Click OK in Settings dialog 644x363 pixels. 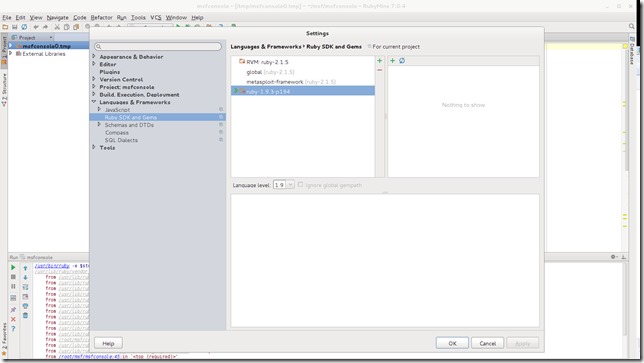pyautogui.click(x=452, y=343)
